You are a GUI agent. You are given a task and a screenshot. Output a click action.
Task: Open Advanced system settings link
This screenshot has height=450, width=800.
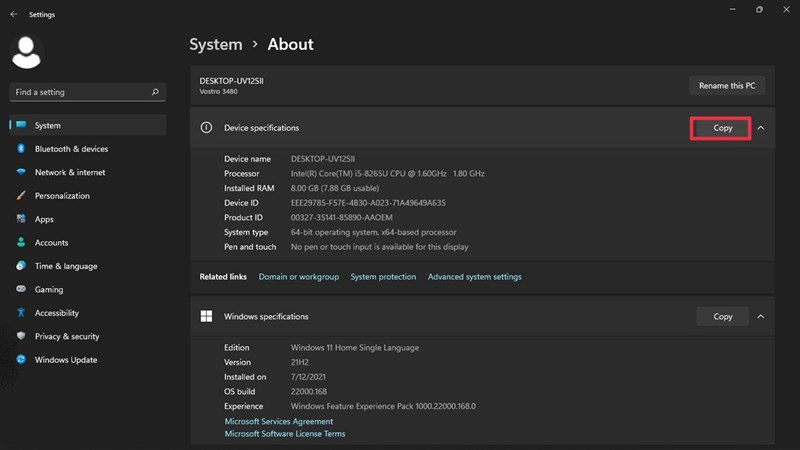click(x=474, y=277)
